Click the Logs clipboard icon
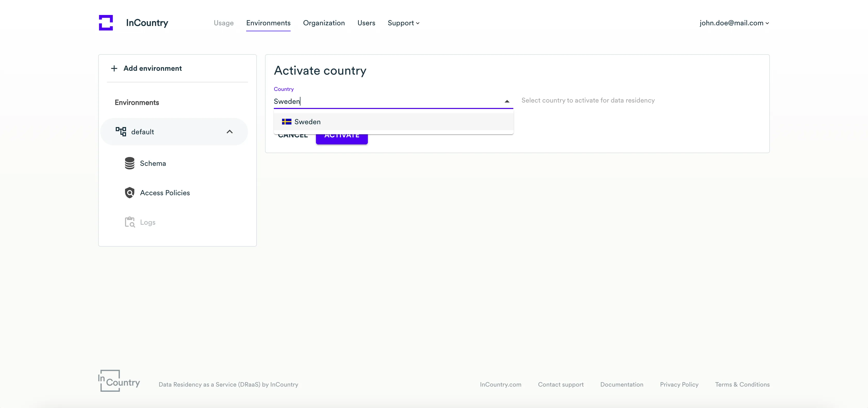The image size is (868, 408). (x=130, y=222)
